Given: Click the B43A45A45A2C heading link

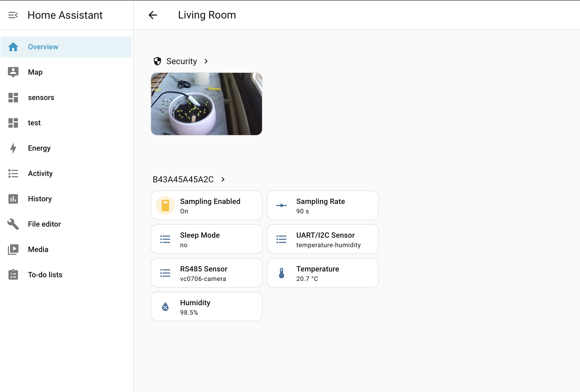Looking at the screenshot, I should point(183,179).
